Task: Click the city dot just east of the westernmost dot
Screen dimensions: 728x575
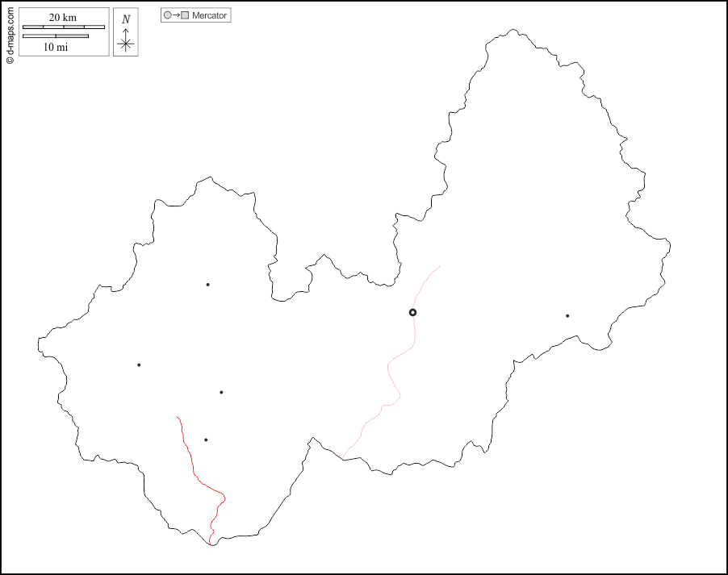Action: (x=221, y=392)
